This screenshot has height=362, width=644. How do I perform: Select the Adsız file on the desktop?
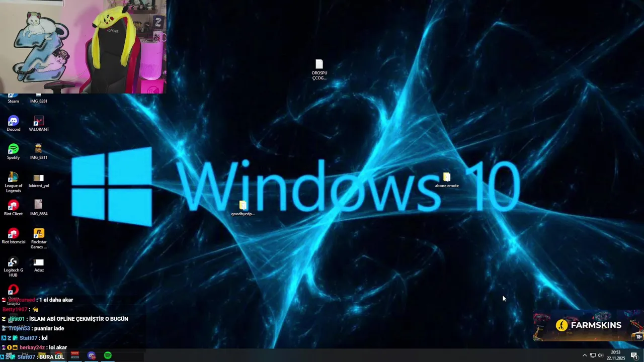coord(39,264)
